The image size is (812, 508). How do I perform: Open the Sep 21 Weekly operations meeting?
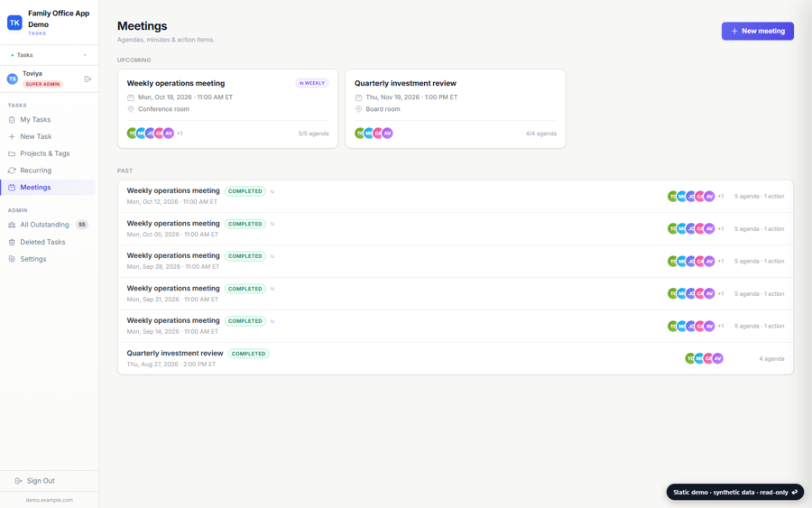(x=456, y=293)
